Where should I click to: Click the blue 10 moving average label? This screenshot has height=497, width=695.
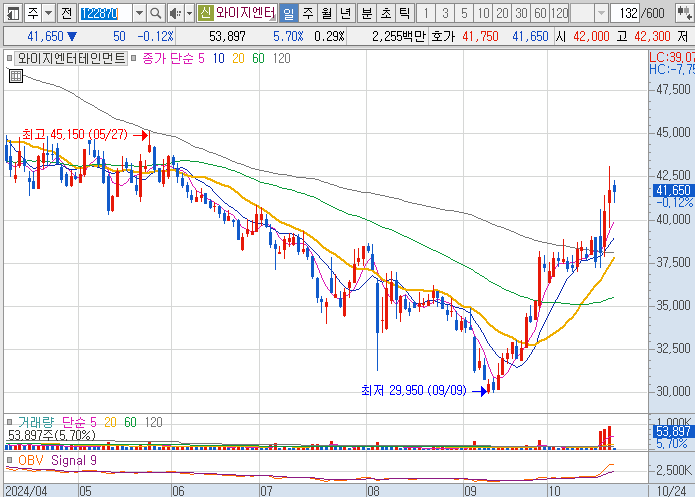click(219, 58)
